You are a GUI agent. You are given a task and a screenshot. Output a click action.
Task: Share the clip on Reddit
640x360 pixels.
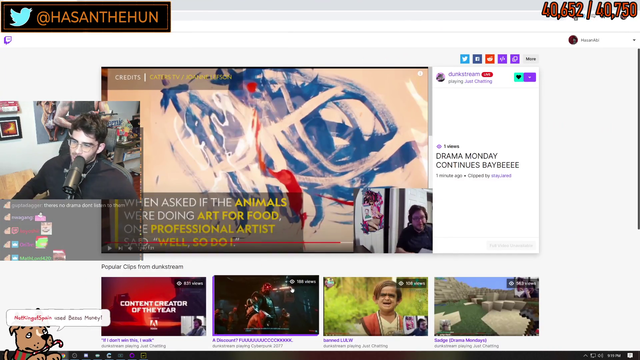point(490,59)
